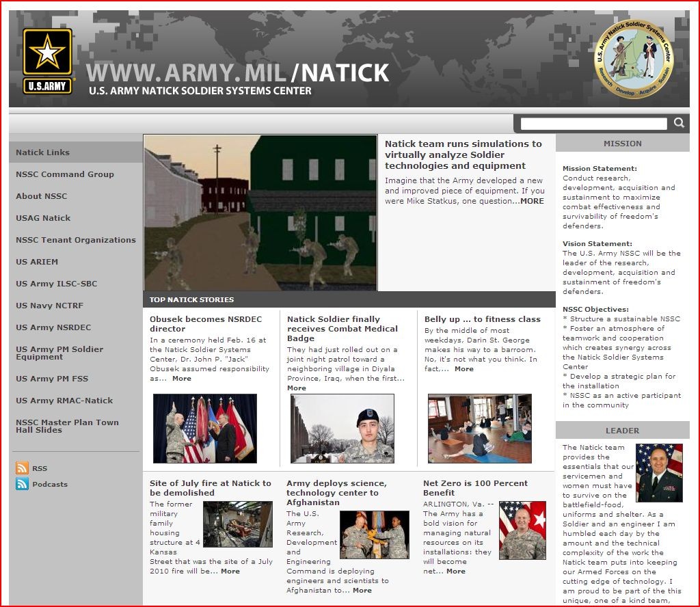Image resolution: width=700 pixels, height=607 pixels.
Task: Click the U.S. Army star logo
Action: (47, 61)
